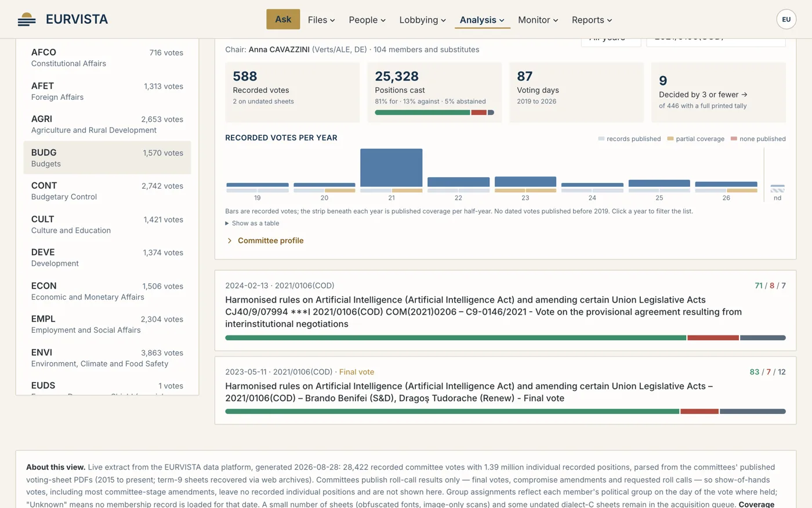Image resolution: width=812 pixels, height=508 pixels.
Task: Open the Monitor menu
Action: point(538,20)
